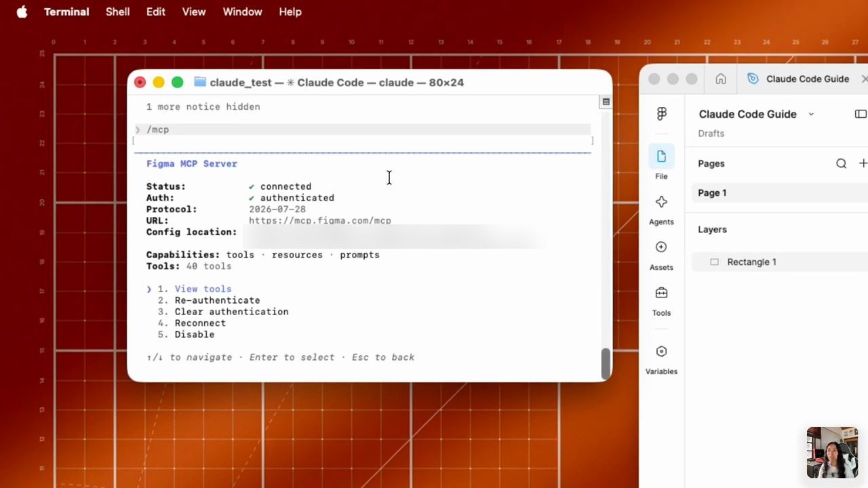Search pages with the magnifier icon
The height and width of the screenshot is (488, 868).
[841, 163]
